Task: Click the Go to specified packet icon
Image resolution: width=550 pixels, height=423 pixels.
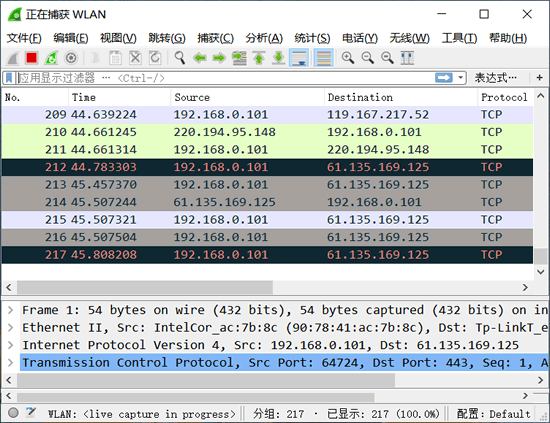Action: [x=239, y=58]
